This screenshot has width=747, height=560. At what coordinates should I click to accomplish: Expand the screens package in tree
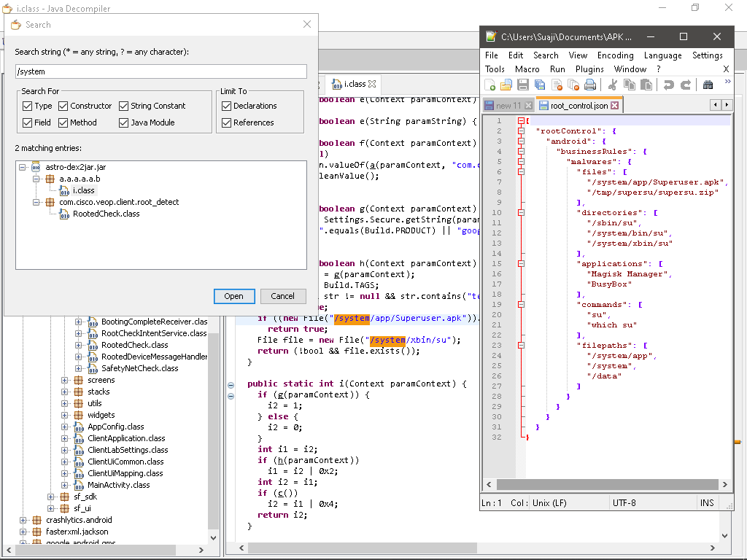tap(64, 380)
